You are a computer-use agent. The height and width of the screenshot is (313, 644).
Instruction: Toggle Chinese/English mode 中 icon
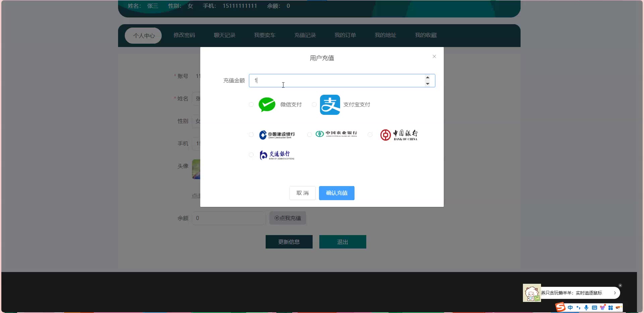click(x=570, y=308)
